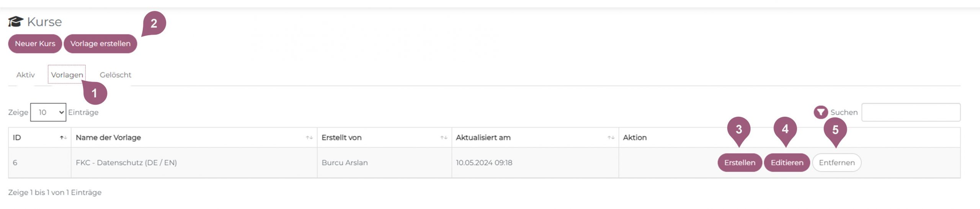Sort by Aktualisiert am arrows
This screenshot has height=209, width=980.
click(x=611, y=138)
